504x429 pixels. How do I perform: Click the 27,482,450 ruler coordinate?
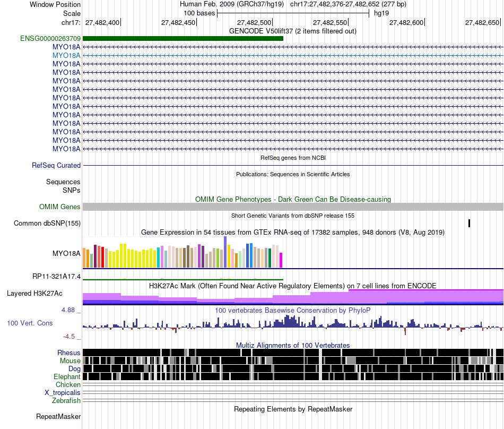178,22
